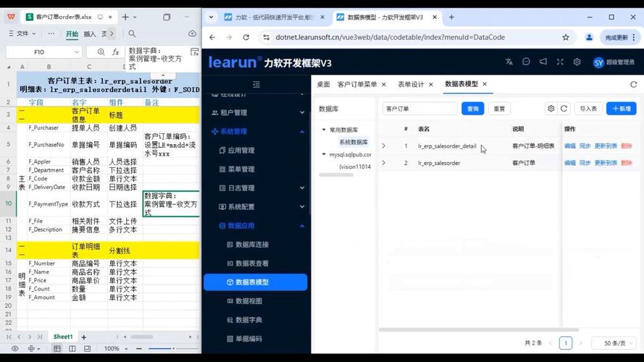The image size is (644, 362).
Task: Open the browser tab search dropdown
Action: [211, 17]
